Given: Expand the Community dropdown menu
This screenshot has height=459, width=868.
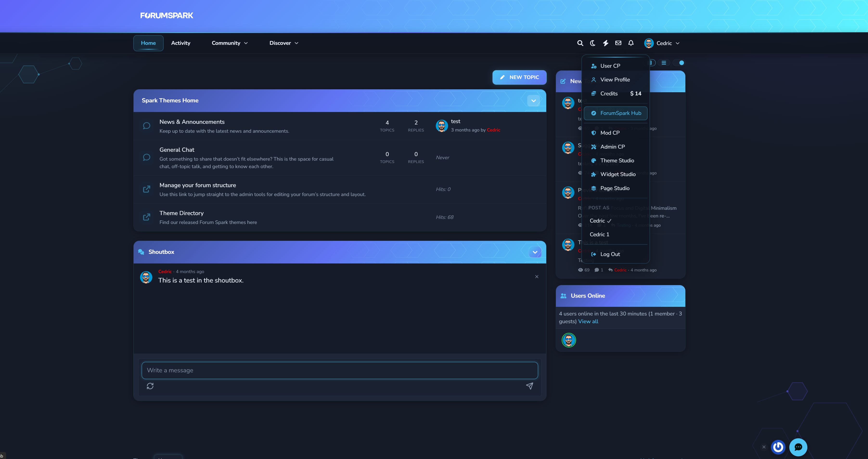Looking at the screenshot, I should tap(230, 43).
